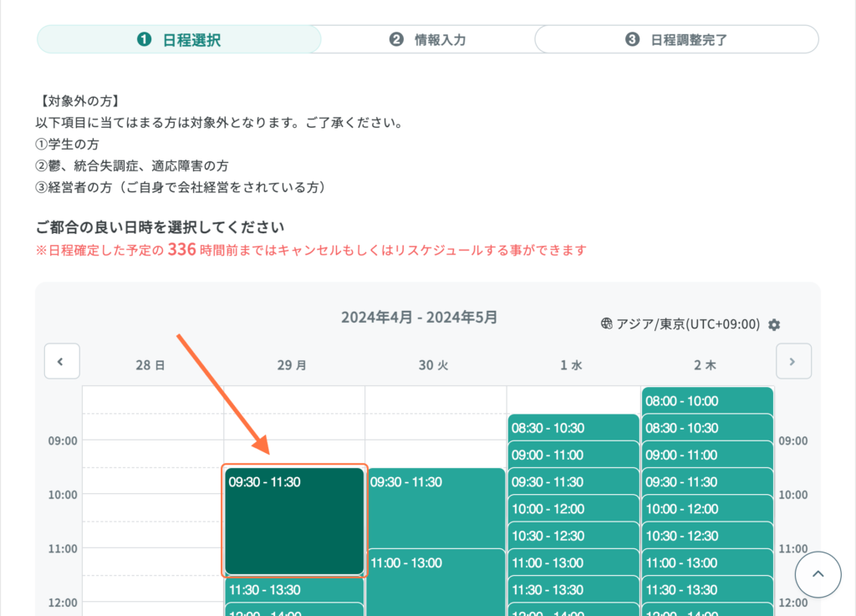The height and width of the screenshot is (616, 856).
Task: Pick Thursday 2's 10:30 - 12:30 slot
Action: 707,536
